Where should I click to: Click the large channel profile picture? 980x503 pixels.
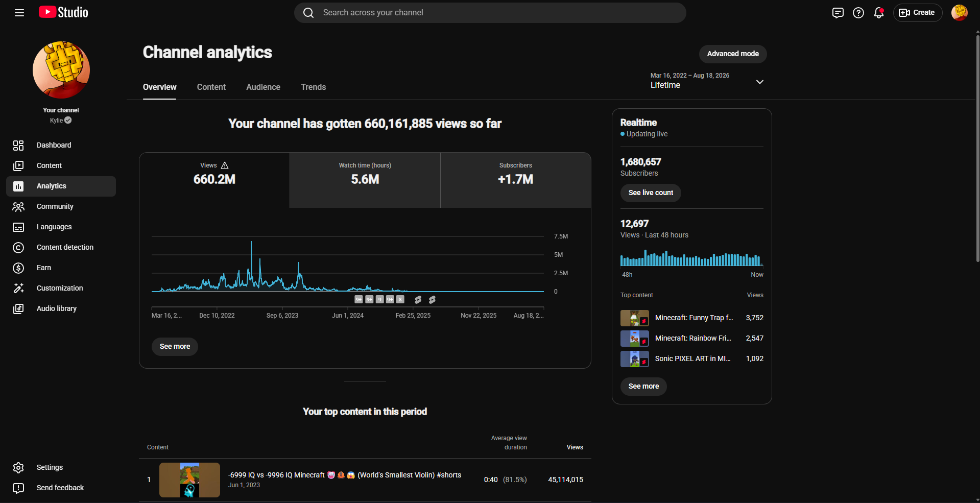click(61, 70)
